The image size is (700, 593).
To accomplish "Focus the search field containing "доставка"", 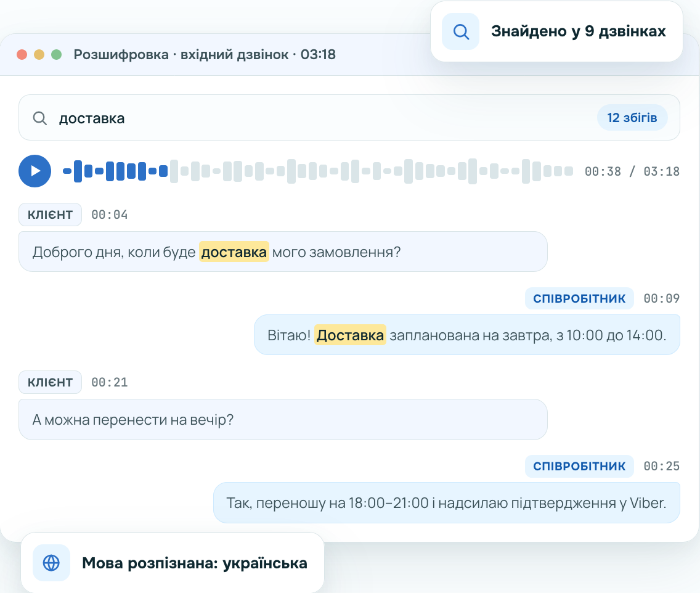I will pyautogui.click(x=349, y=118).
